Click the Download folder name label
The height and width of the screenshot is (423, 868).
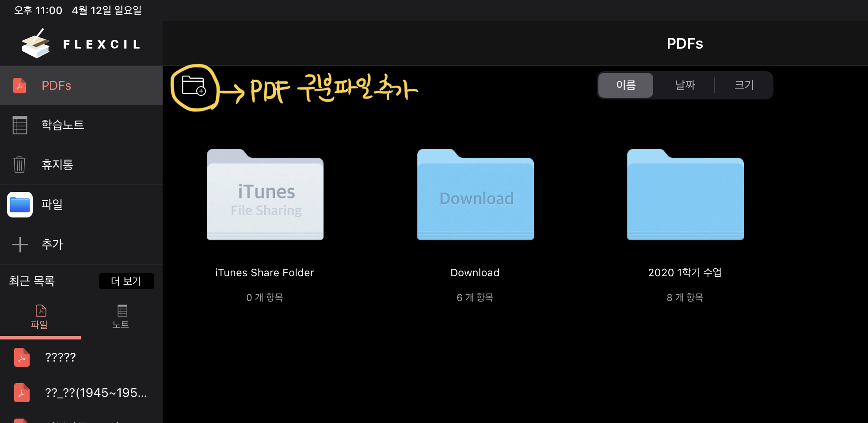(x=475, y=273)
